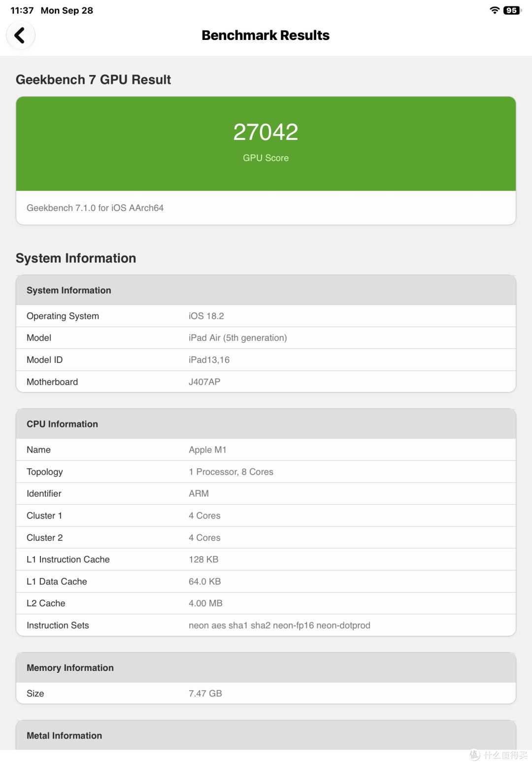Tap the Apple M1 value

point(207,450)
